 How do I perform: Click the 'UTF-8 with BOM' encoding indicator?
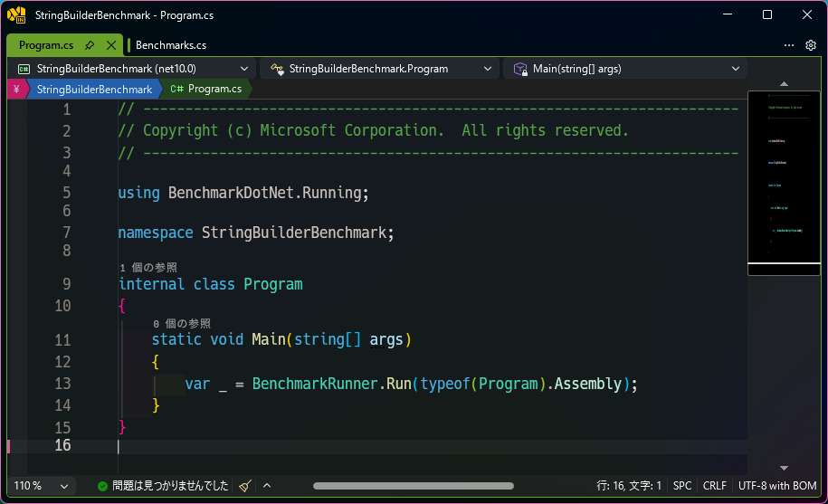click(x=776, y=486)
